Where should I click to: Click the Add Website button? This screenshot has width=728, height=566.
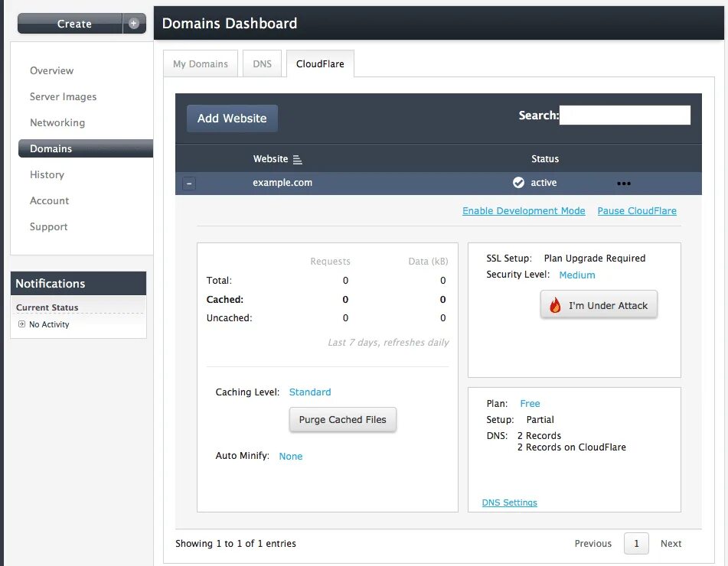click(x=232, y=119)
